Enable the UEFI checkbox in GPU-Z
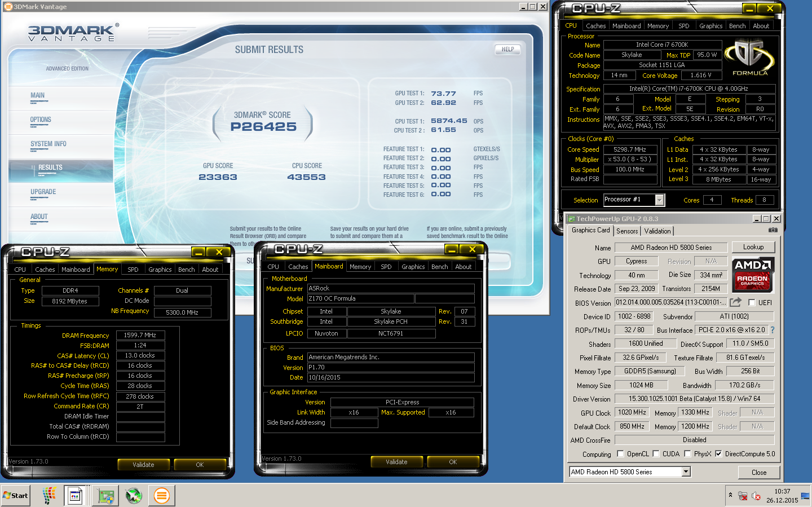812x507 pixels. tap(751, 303)
